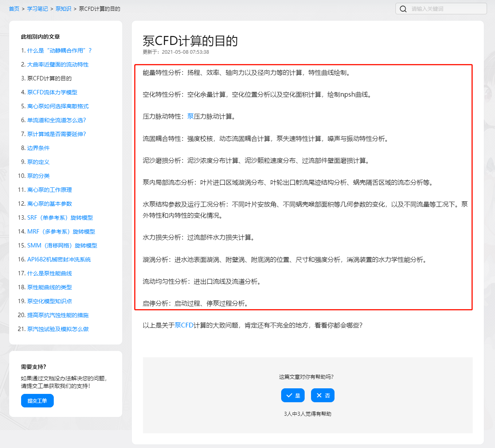Click the 是 helpful button
The width and height of the screenshot is (495, 448).
coord(293,395)
